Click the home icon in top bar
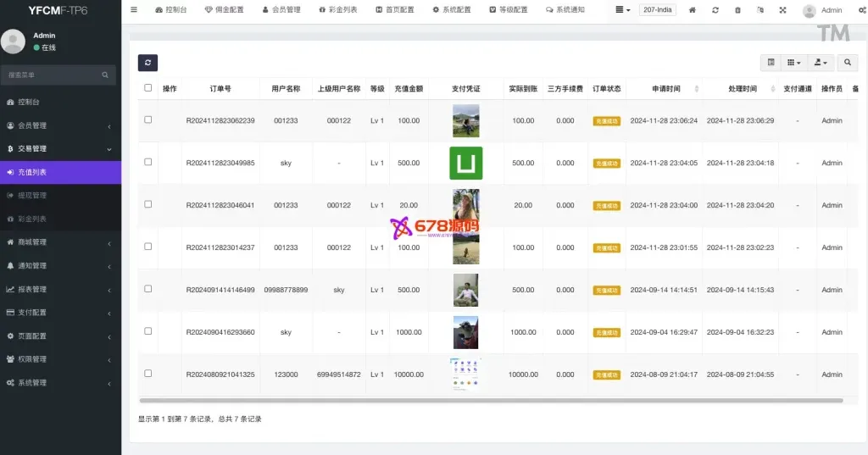 click(x=693, y=10)
